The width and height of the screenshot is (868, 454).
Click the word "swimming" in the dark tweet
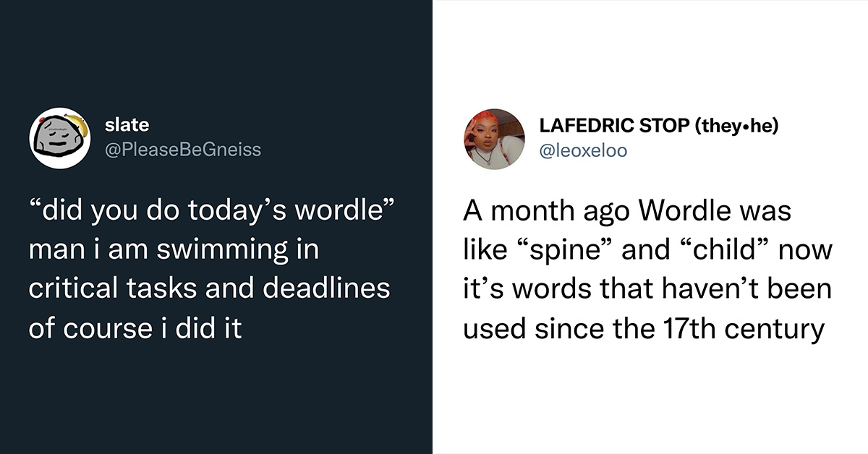[229, 252]
